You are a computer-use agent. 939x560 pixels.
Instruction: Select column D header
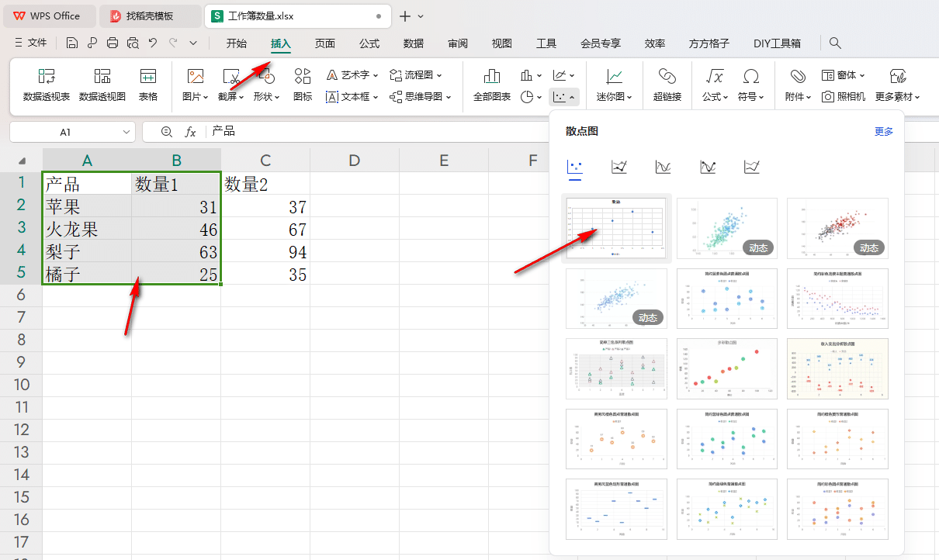tap(355, 161)
